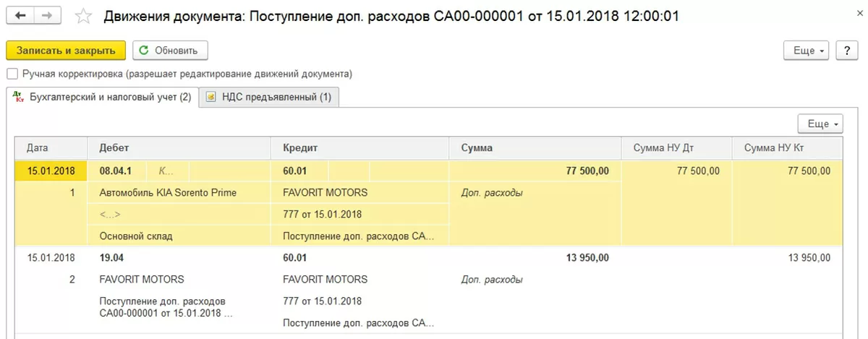Viewport: 868px width, 339px height.
Task: Click the Записать и закрыть button
Action: pyautogui.click(x=66, y=51)
